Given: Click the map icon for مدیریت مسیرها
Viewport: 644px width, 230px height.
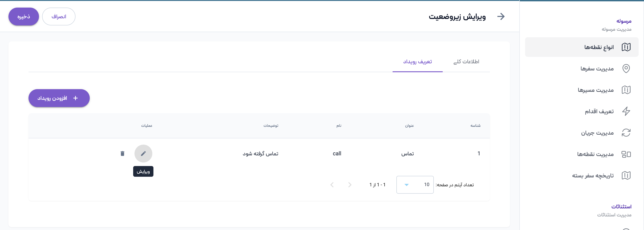Looking at the screenshot, I should coord(626,90).
